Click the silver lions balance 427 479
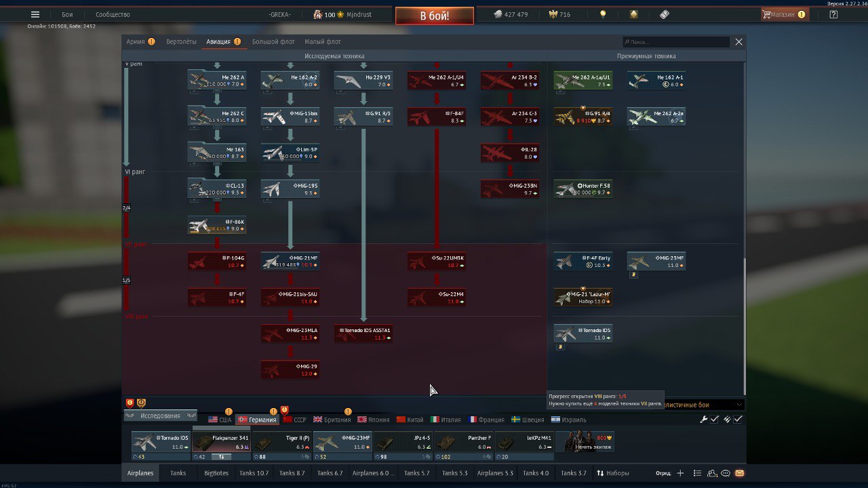Viewport: 868px width, 488px height. [x=510, y=14]
